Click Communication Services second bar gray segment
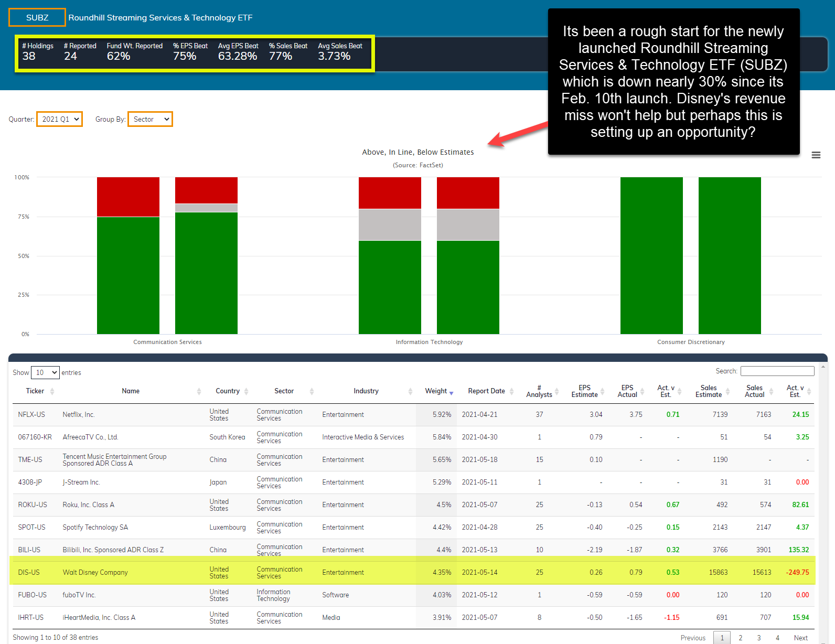This screenshot has width=835, height=644. (x=206, y=208)
